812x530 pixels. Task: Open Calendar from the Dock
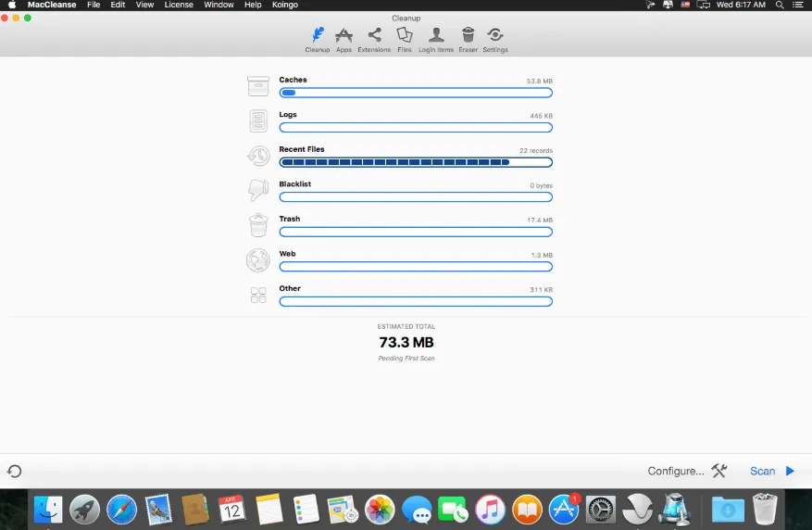231,510
